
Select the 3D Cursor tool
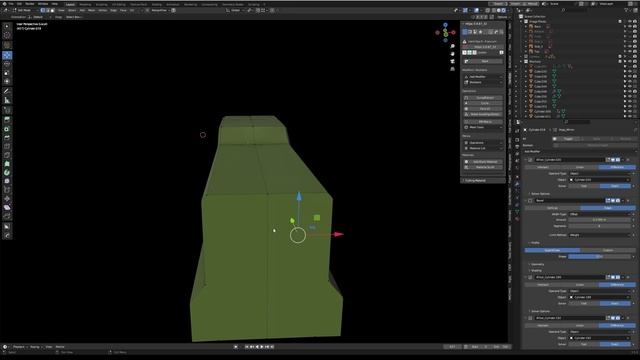click(7, 36)
